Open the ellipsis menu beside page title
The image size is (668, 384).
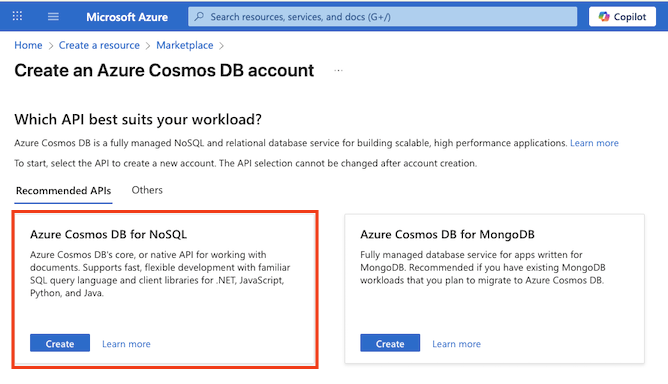pyautogui.click(x=338, y=70)
